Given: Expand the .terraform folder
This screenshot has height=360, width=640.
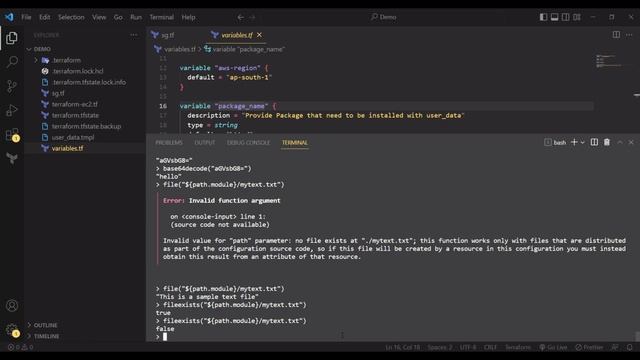Looking at the screenshot, I should coord(67,60).
